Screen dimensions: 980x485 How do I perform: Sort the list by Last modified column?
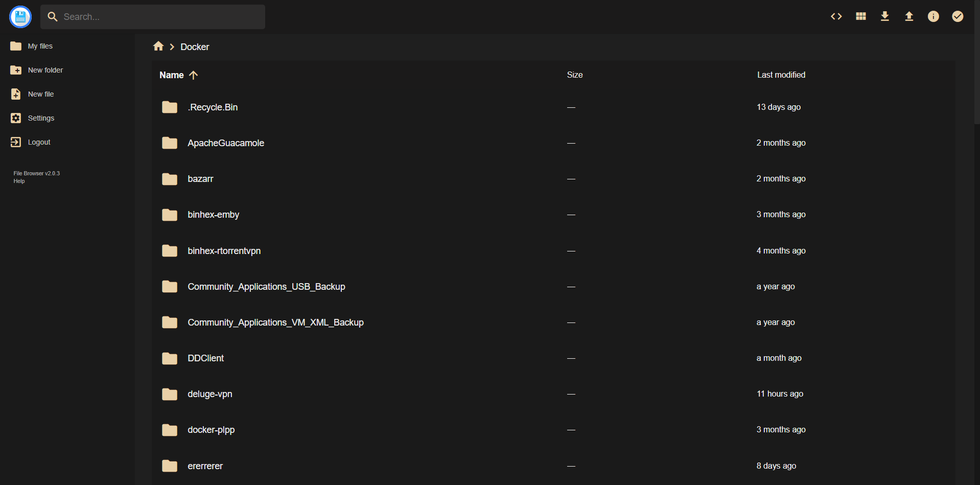point(781,75)
